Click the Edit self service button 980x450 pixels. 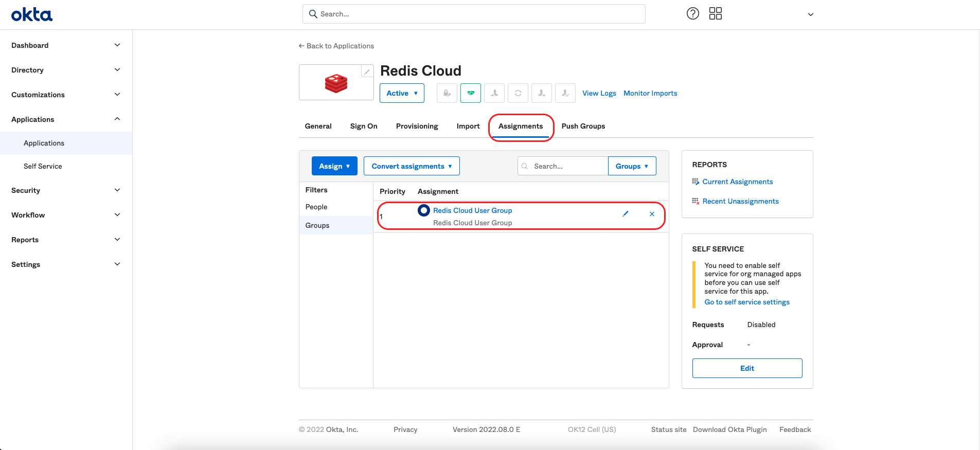[x=747, y=368]
